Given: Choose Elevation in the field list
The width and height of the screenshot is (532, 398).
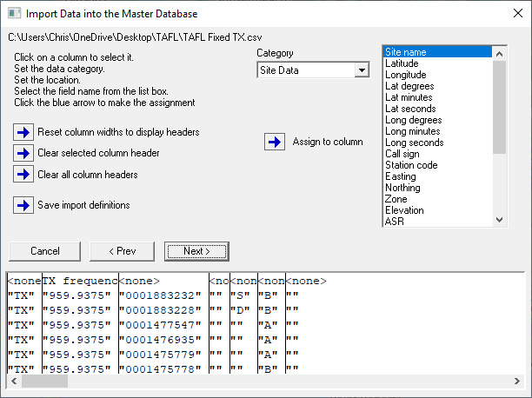Looking at the screenshot, I should click(x=405, y=210).
